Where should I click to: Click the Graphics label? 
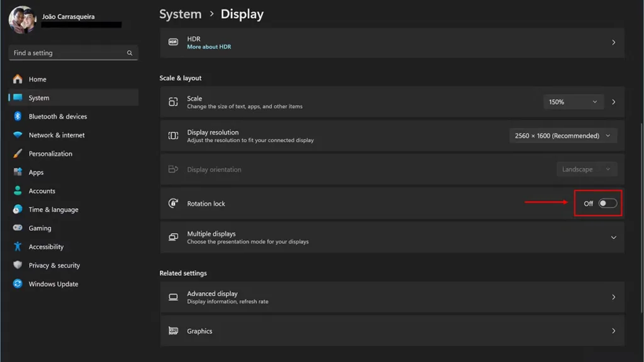(199, 331)
